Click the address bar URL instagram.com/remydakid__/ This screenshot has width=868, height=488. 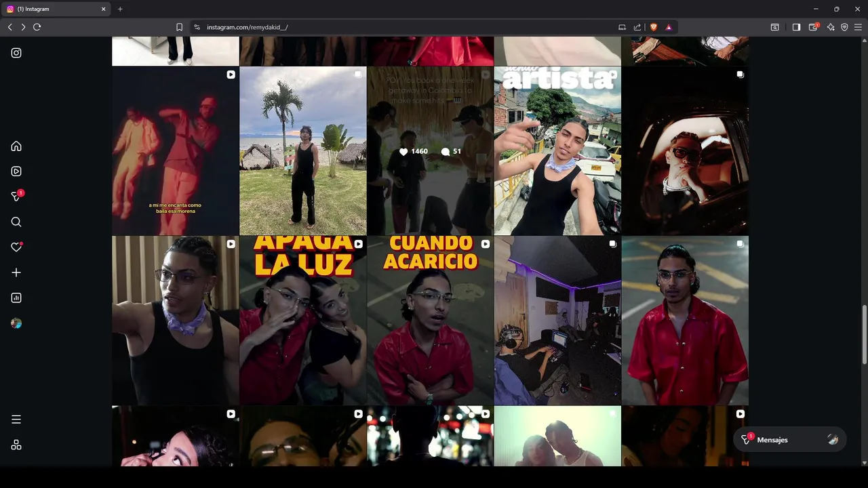click(247, 27)
